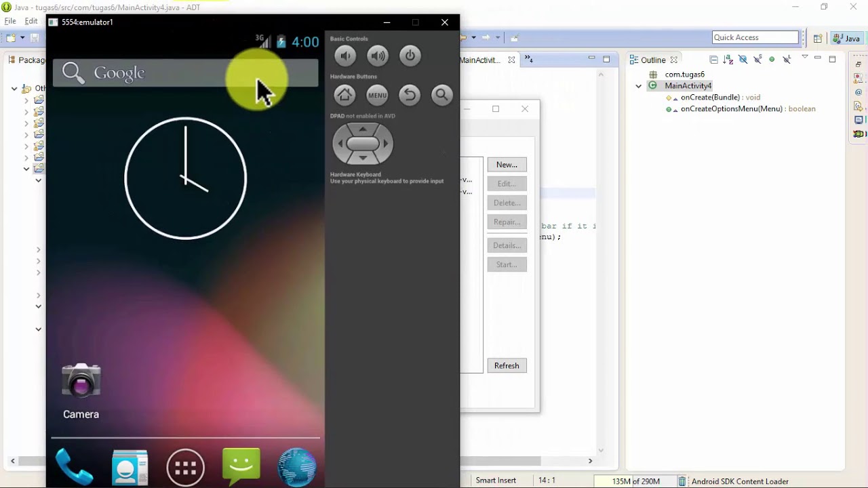Open the Edit menu

[x=31, y=21]
